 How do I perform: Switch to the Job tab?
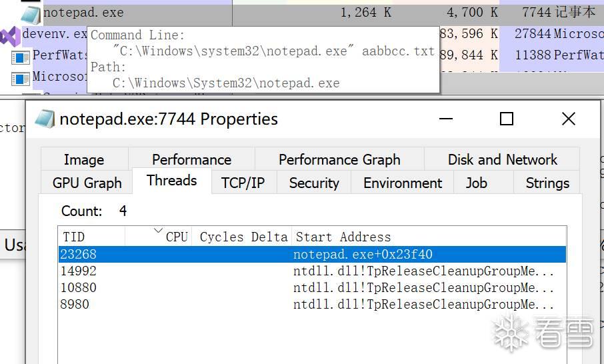click(476, 183)
